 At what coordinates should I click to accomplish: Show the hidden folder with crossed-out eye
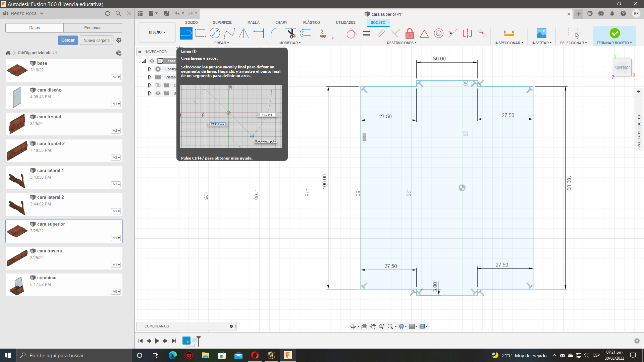[x=158, y=85]
